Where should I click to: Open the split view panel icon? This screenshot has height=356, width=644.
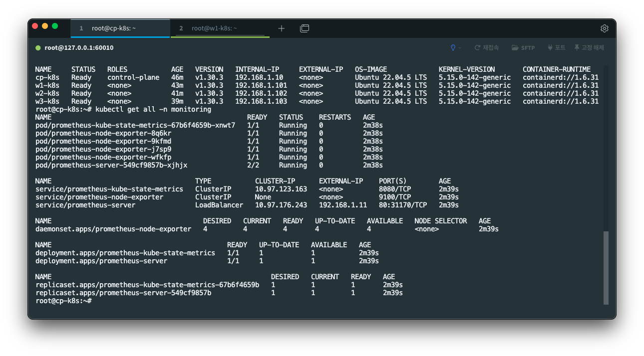click(x=305, y=28)
